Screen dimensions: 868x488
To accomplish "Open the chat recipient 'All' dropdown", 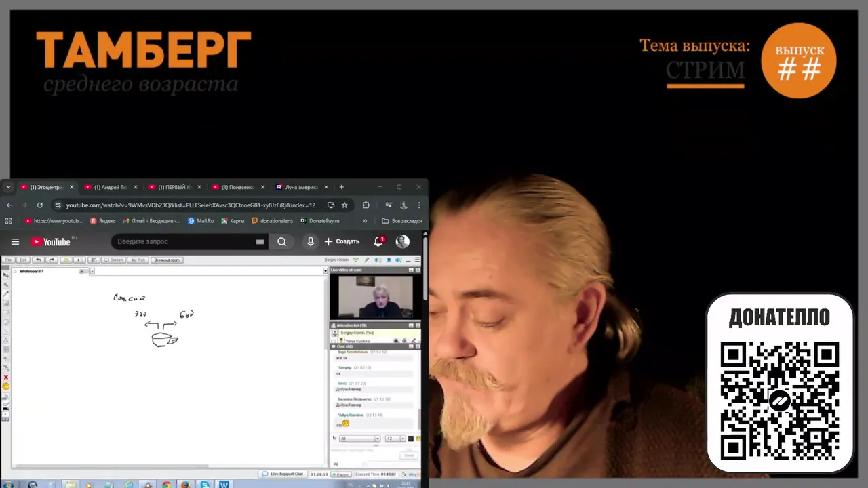I will point(359,439).
